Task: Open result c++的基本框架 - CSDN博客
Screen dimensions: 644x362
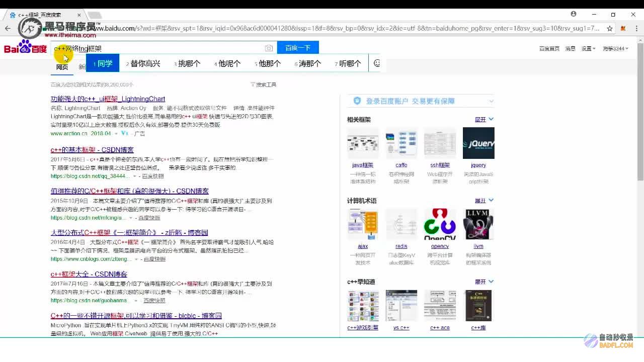Action: click(x=92, y=150)
